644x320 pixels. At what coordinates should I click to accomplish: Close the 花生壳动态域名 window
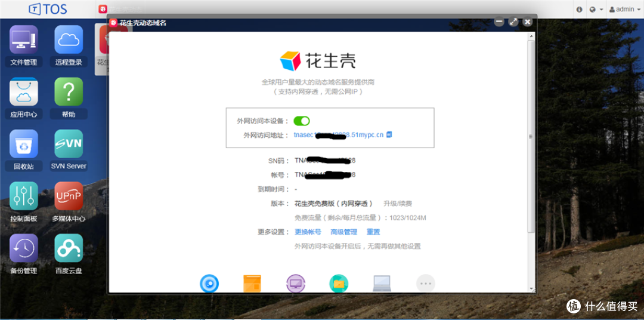(x=528, y=22)
